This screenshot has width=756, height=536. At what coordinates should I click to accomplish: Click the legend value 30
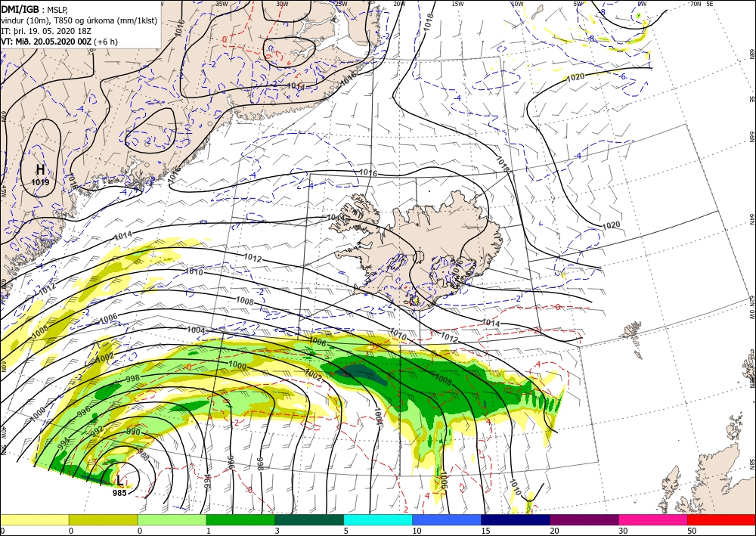pos(622,531)
